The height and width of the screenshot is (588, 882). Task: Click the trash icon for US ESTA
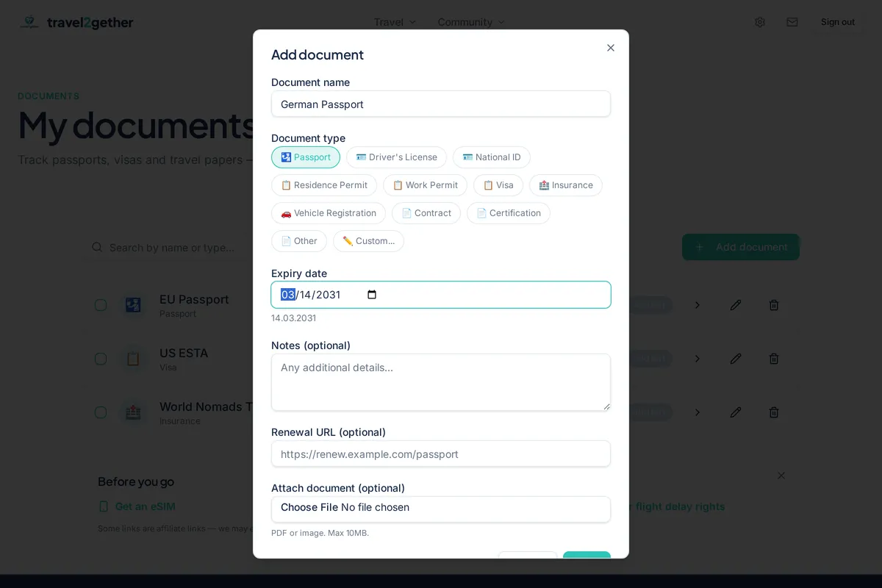[x=774, y=359]
